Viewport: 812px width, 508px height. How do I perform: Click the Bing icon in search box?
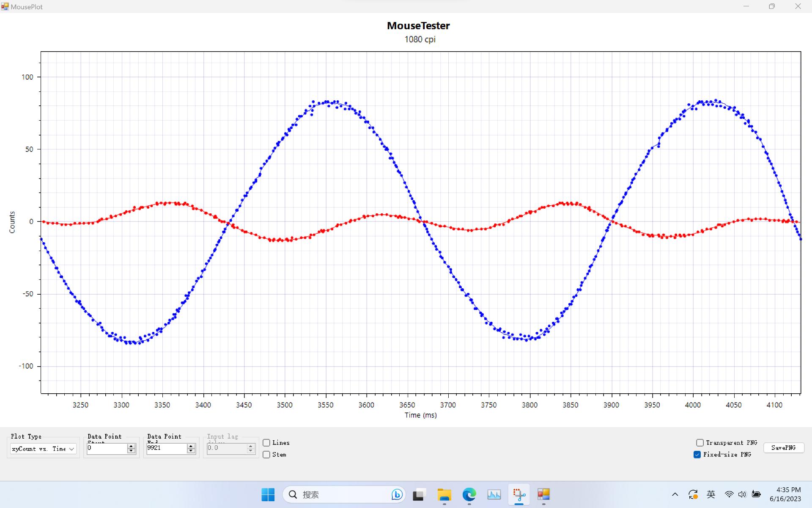[397, 494]
